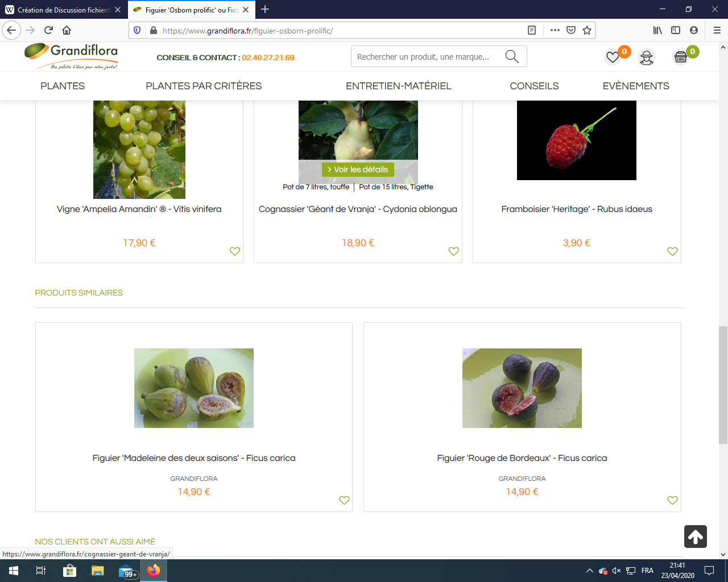The width and height of the screenshot is (728, 582).
Task: Toggle favorite heart on Vigne 'Ampelia Amandin'
Action: [235, 251]
